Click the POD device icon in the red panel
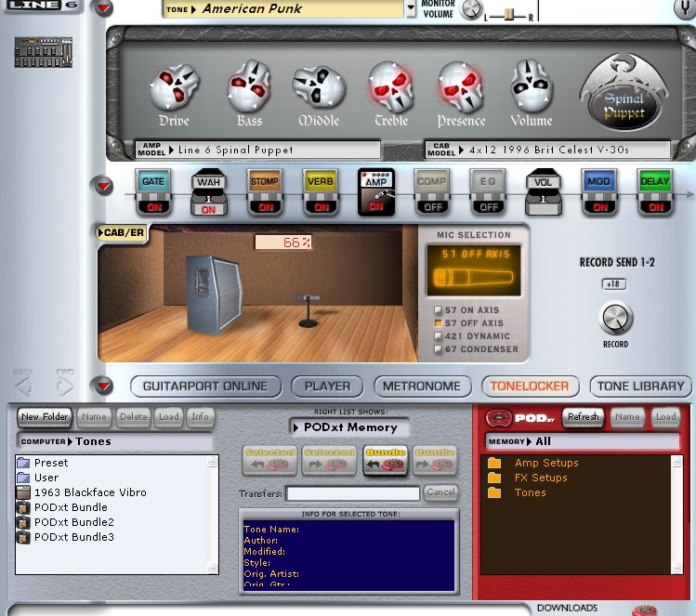This screenshot has height=616, width=696. click(498, 417)
